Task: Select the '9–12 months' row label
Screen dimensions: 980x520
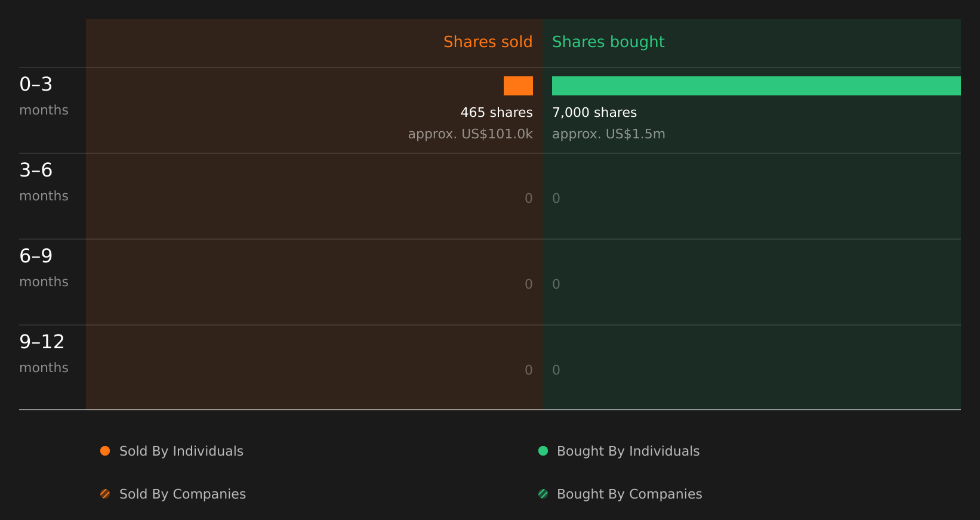Action: (x=44, y=354)
